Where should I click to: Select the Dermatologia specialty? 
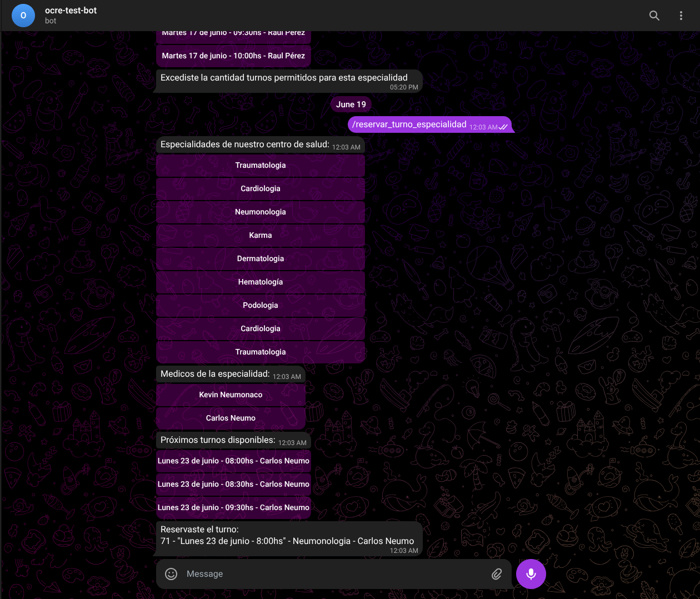[260, 259]
